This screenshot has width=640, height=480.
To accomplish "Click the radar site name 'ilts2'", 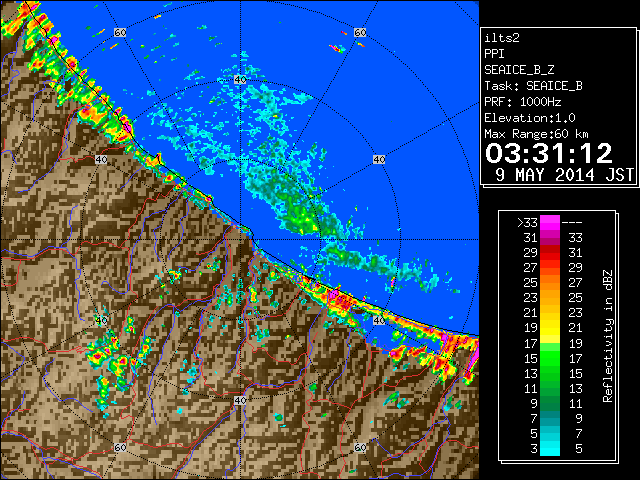I will [x=502, y=38].
